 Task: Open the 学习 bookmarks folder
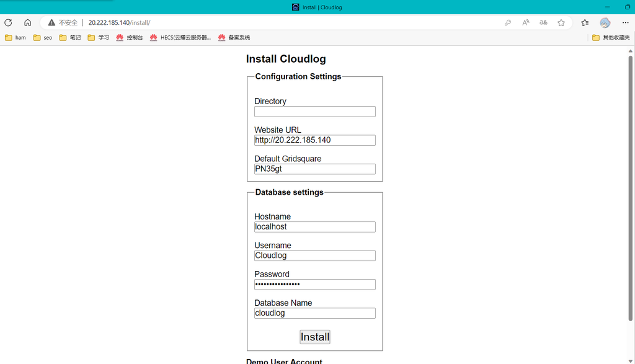click(99, 38)
